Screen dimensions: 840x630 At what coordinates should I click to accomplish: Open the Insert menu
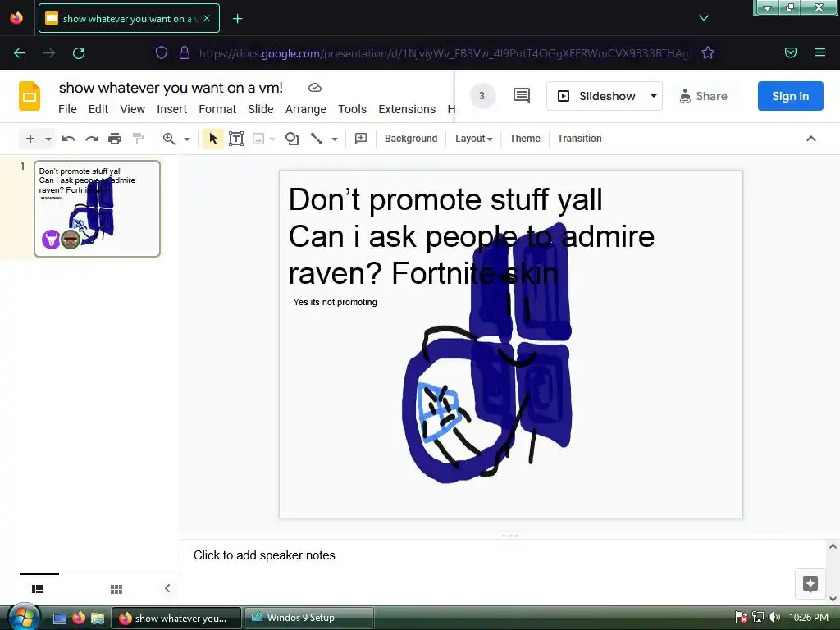tap(172, 109)
